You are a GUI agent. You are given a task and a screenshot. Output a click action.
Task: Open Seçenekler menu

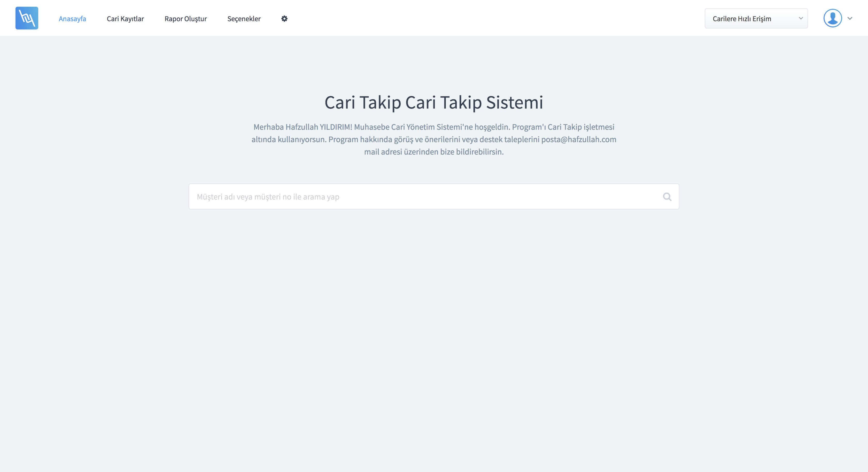click(x=244, y=19)
